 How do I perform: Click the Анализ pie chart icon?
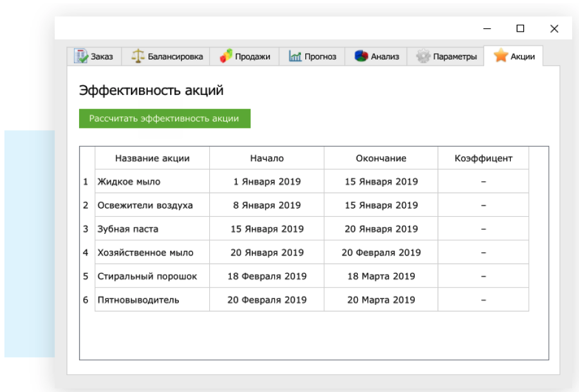tap(361, 56)
